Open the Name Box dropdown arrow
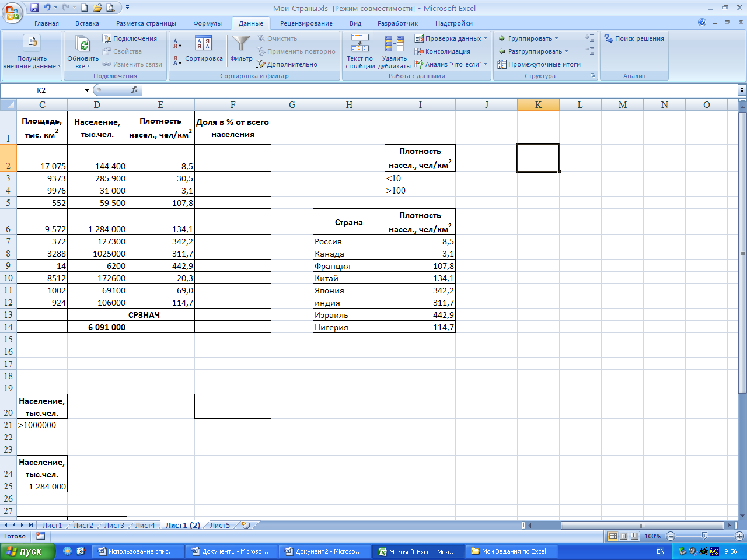Screen dimensions: 747x560 [87, 90]
